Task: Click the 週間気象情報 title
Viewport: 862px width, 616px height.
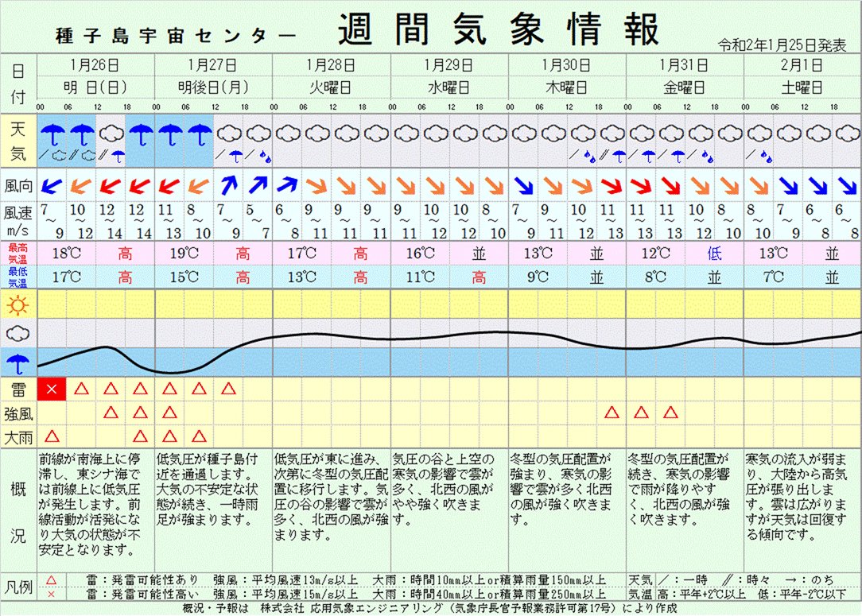Action: coord(499,32)
